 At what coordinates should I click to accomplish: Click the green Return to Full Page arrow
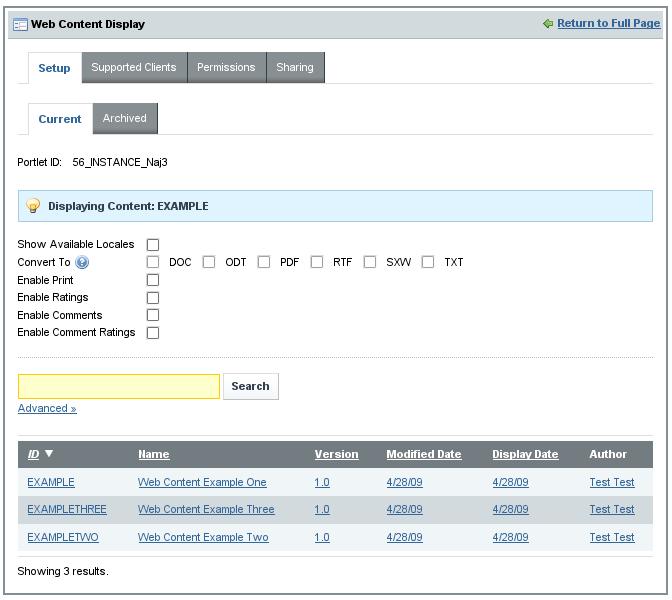pyautogui.click(x=547, y=24)
